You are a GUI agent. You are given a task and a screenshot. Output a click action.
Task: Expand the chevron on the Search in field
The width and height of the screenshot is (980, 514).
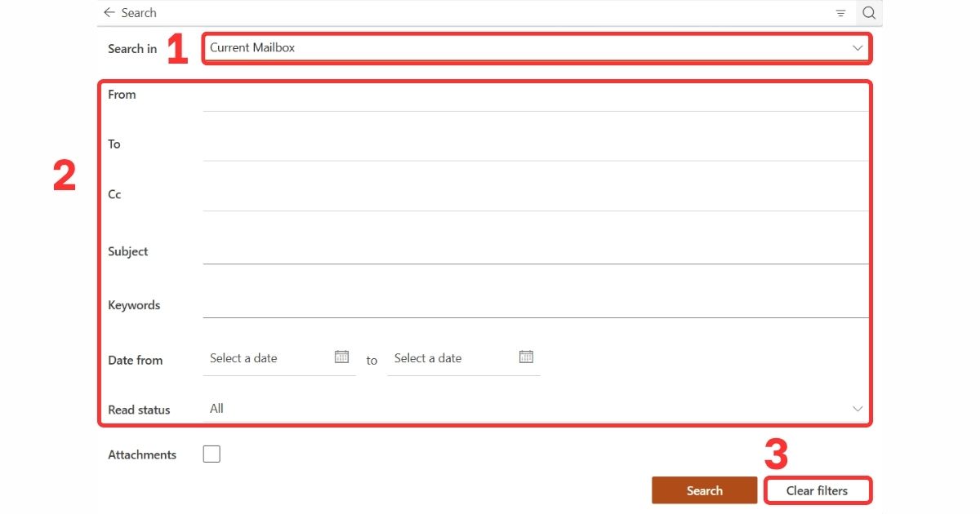(x=857, y=47)
